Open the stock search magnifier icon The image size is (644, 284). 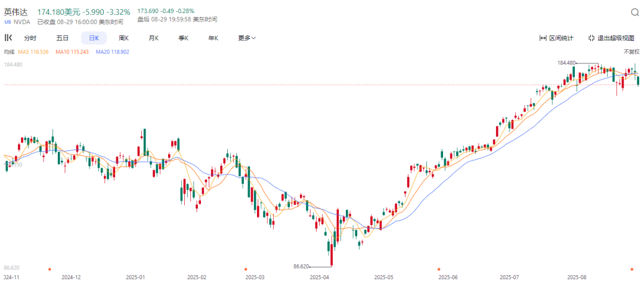click(x=634, y=13)
